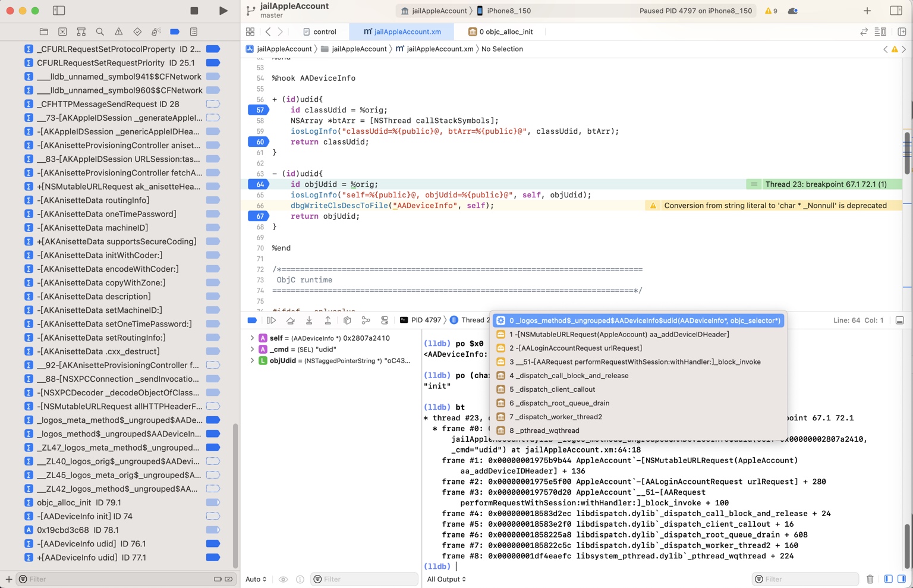Screen dimensions: 913x588
Task: Expand the _cmd variable
Action: tap(252, 349)
